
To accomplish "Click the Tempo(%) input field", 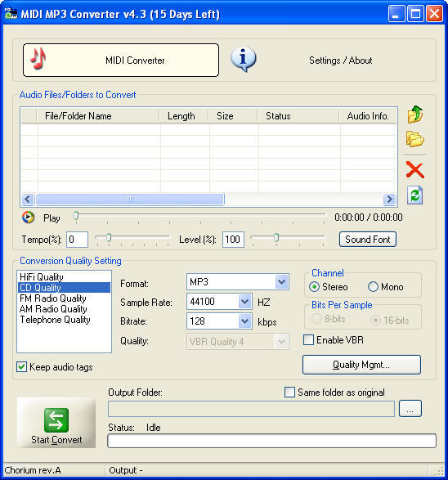I will pos(77,240).
